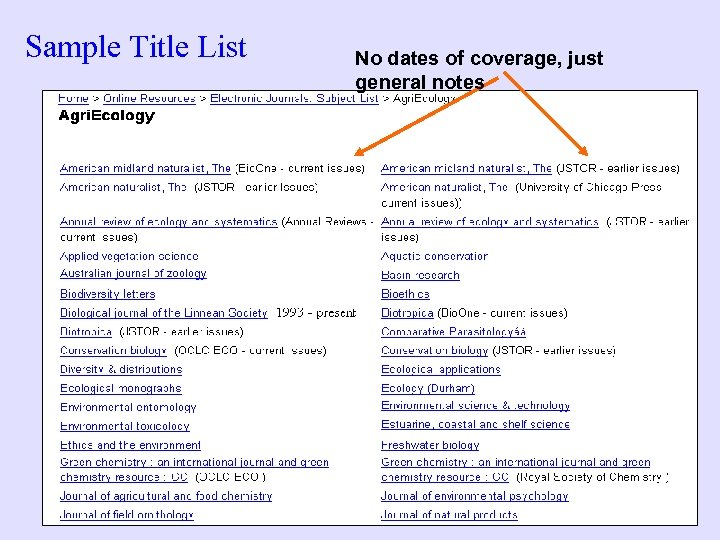
Task: Open Diversity & distributions link
Action: click(x=121, y=369)
